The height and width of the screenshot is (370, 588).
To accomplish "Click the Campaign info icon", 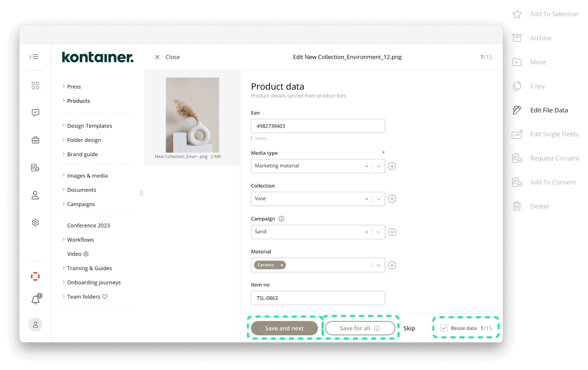I will 281,218.
